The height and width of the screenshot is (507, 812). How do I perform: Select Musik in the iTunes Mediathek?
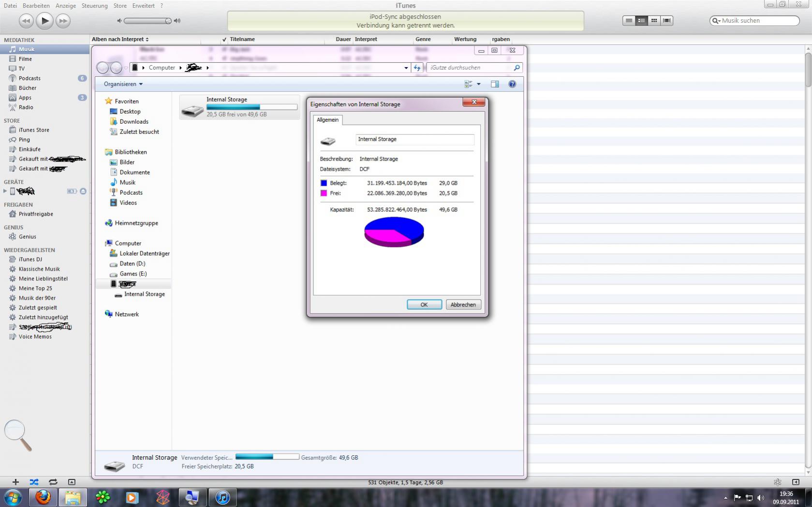(x=44, y=49)
